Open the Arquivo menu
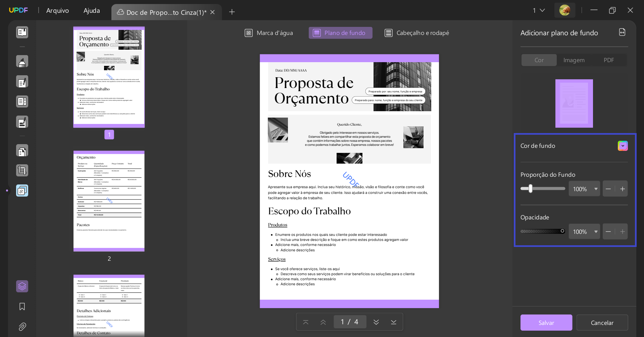 pyautogui.click(x=57, y=10)
